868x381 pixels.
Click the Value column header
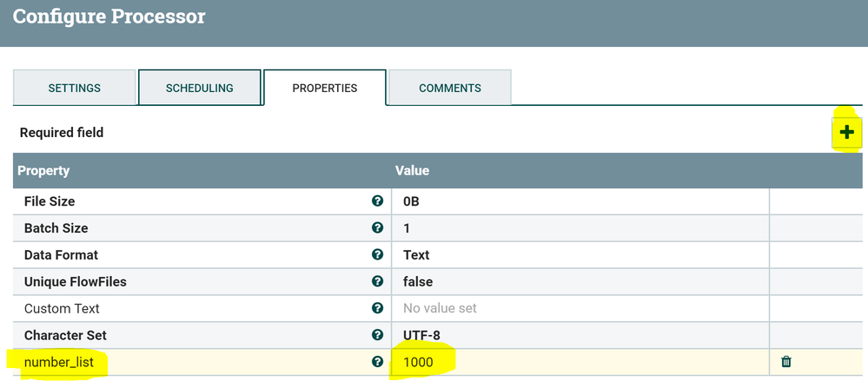click(412, 170)
